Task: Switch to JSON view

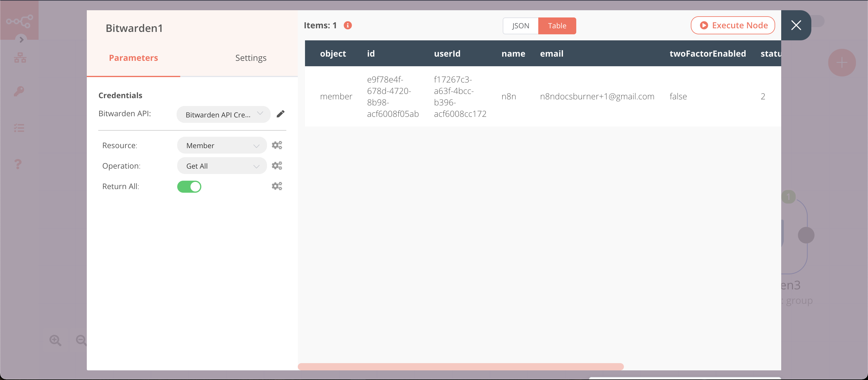Action: [x=519, y=26]
